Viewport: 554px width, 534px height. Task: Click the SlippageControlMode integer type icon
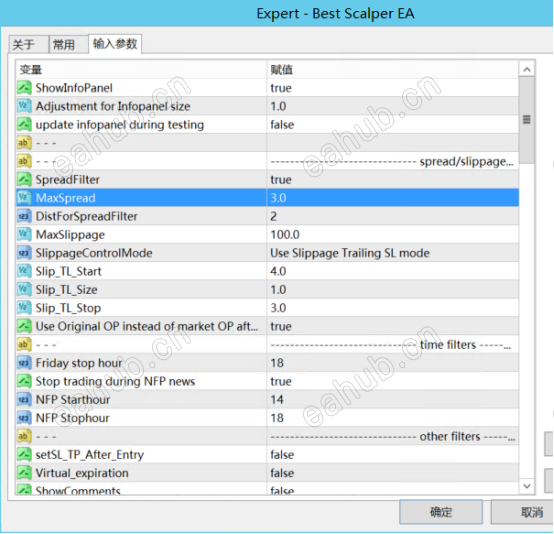(24, 253)
